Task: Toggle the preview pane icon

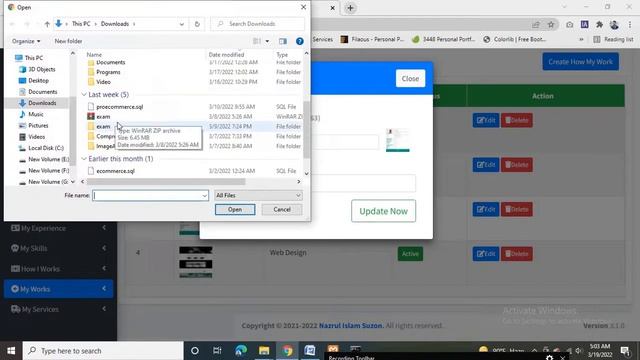Action: (282, 41)
